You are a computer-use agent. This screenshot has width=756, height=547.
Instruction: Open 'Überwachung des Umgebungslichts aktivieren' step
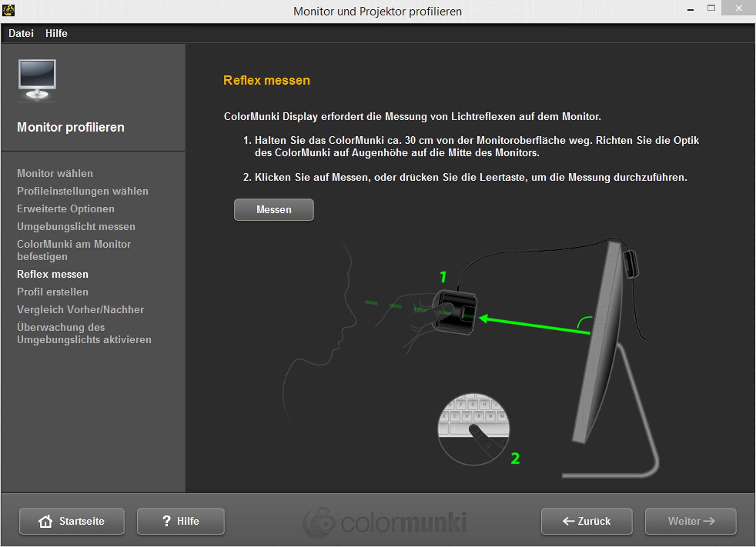84,333
